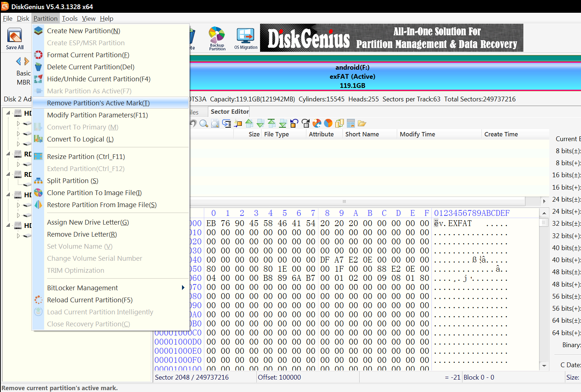Expand first partition under topmost HD disk

(18, 123)
